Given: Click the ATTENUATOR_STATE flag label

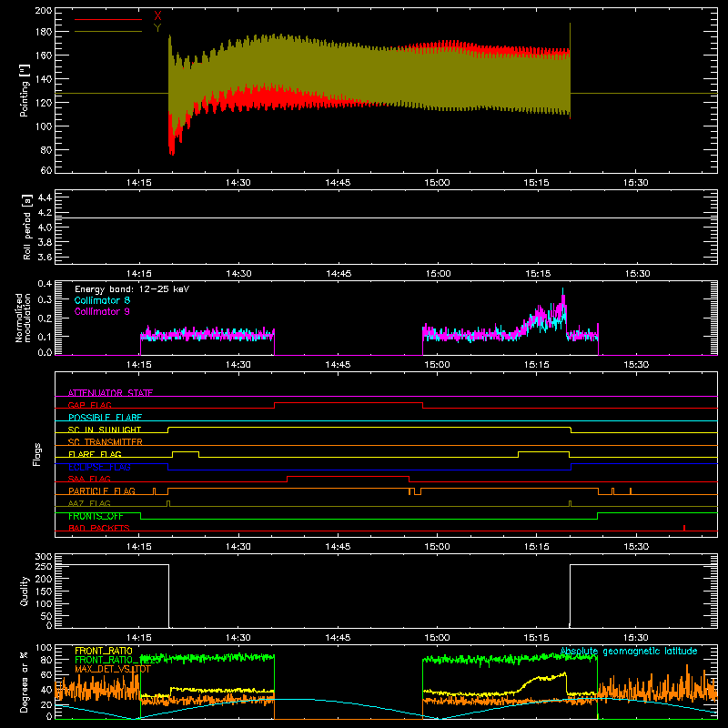Looking at the screenshot, I should point(110,393).
